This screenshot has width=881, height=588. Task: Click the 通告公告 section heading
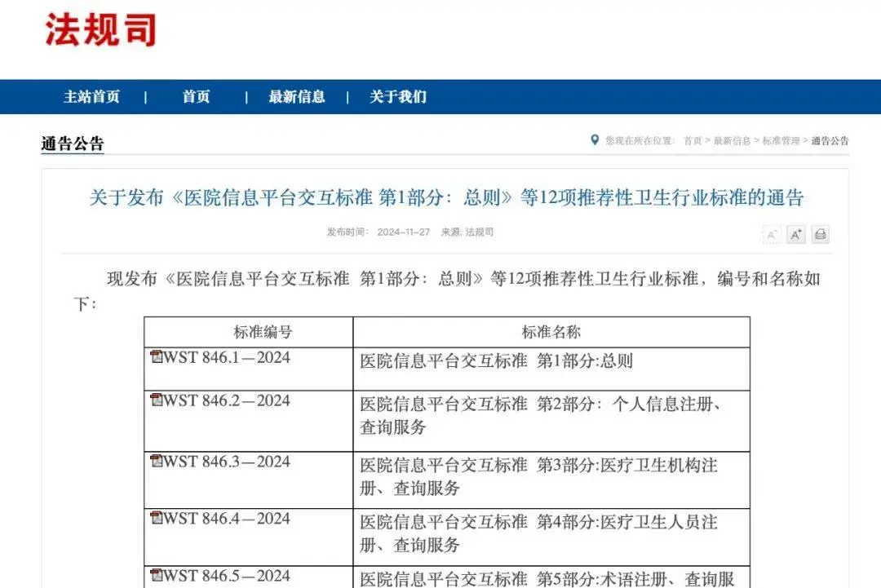[x=73, y=144]
